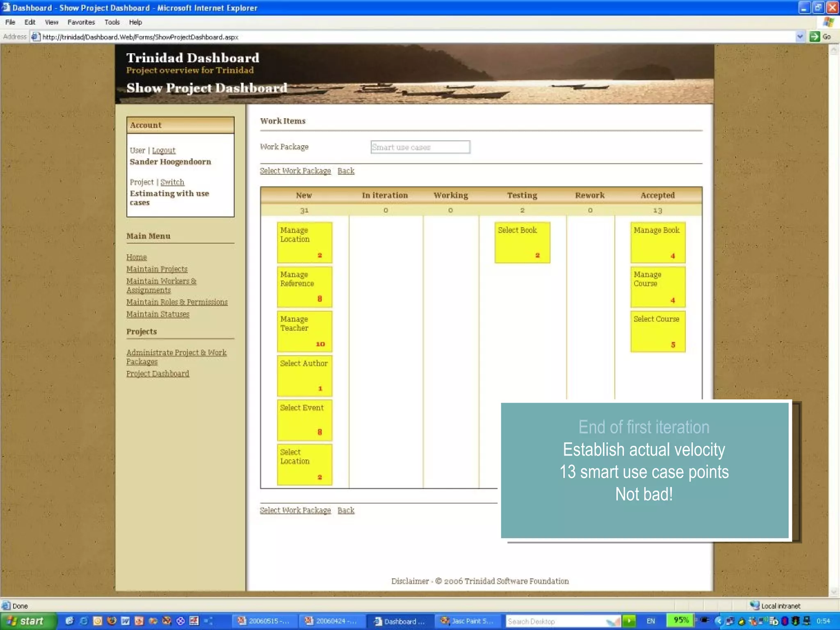
Task: Open Internet Explorer quick launch icon
Action: (84, 621)
